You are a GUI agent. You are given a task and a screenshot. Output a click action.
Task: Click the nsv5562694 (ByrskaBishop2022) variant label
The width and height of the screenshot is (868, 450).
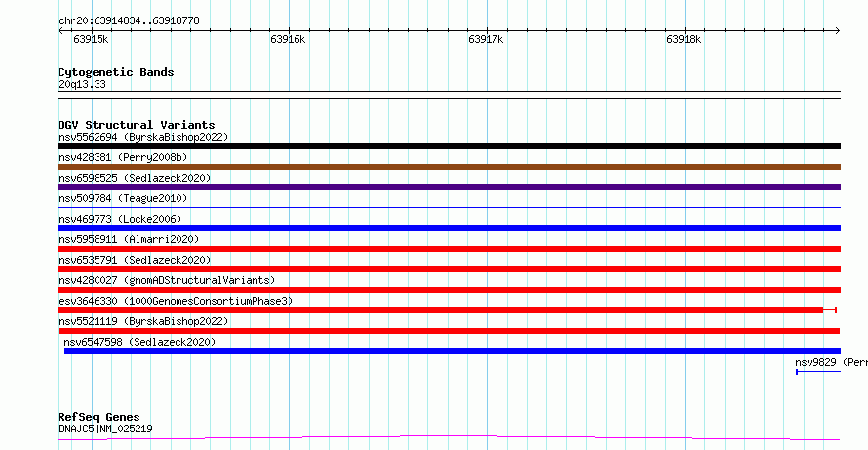coord(143,137)
